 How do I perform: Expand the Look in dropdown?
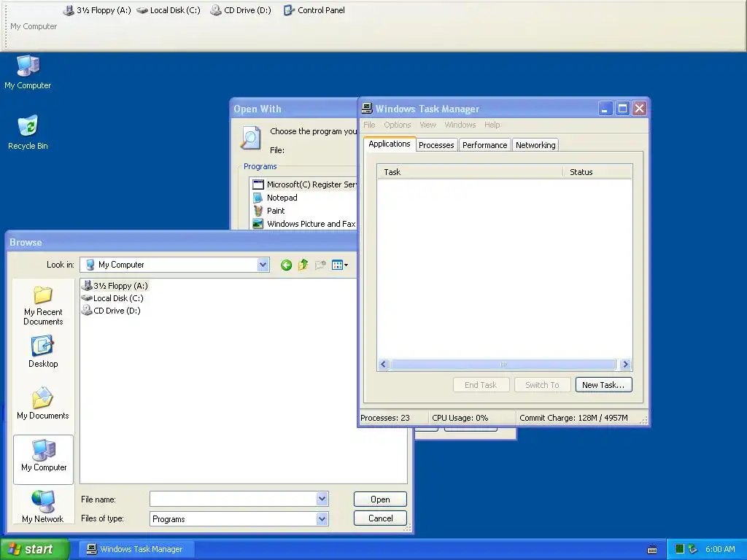click(x=263, y=265)
